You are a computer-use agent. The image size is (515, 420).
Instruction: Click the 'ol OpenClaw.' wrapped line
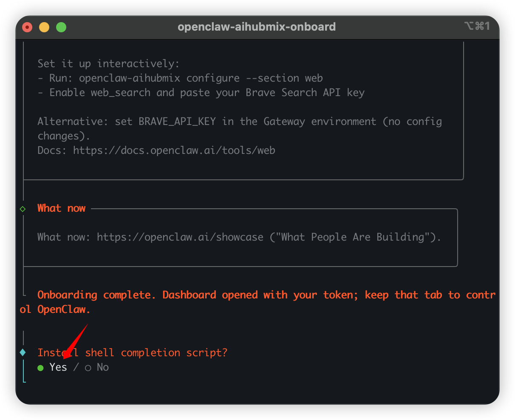55,309
